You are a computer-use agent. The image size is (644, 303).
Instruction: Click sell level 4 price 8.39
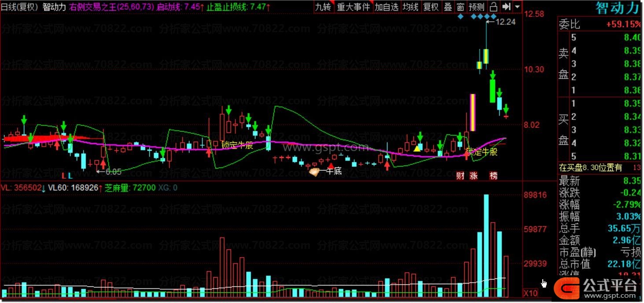pos(632,51)
